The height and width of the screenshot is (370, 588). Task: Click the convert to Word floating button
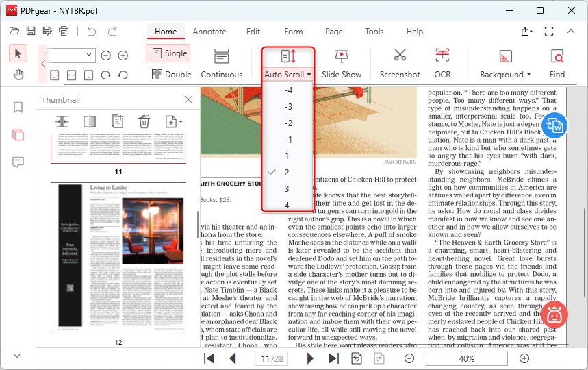(x=554, y=125)
